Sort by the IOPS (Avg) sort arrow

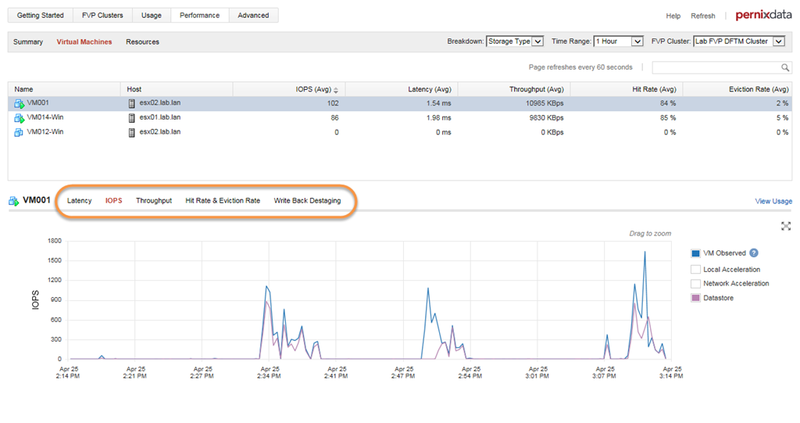click(x=336, y=90)
